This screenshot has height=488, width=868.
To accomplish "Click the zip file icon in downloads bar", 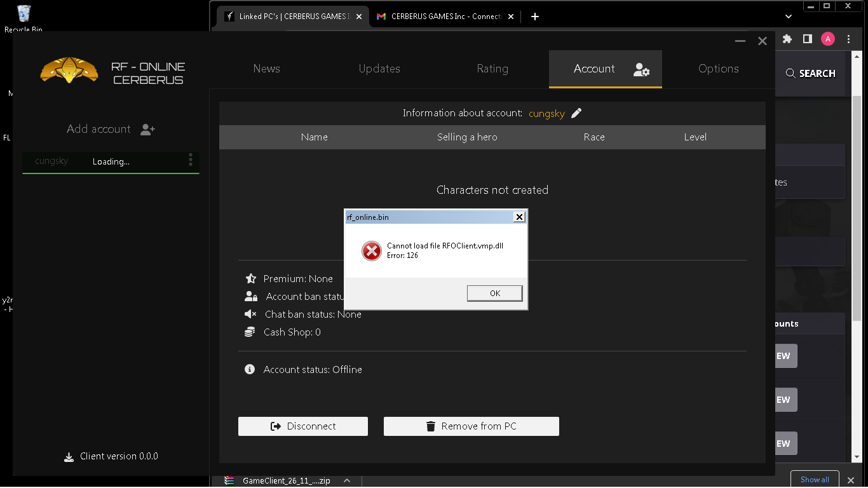I will pos(229,481).
